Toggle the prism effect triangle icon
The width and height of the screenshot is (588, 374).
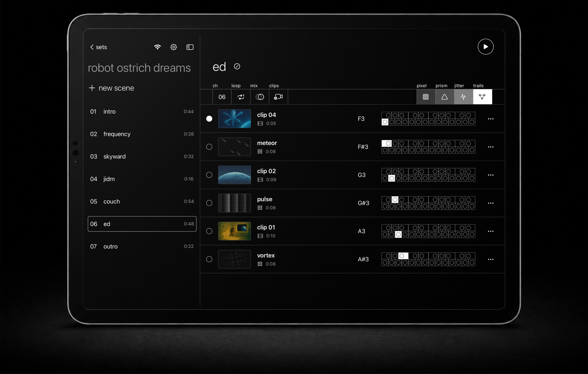tap(445, 97)
